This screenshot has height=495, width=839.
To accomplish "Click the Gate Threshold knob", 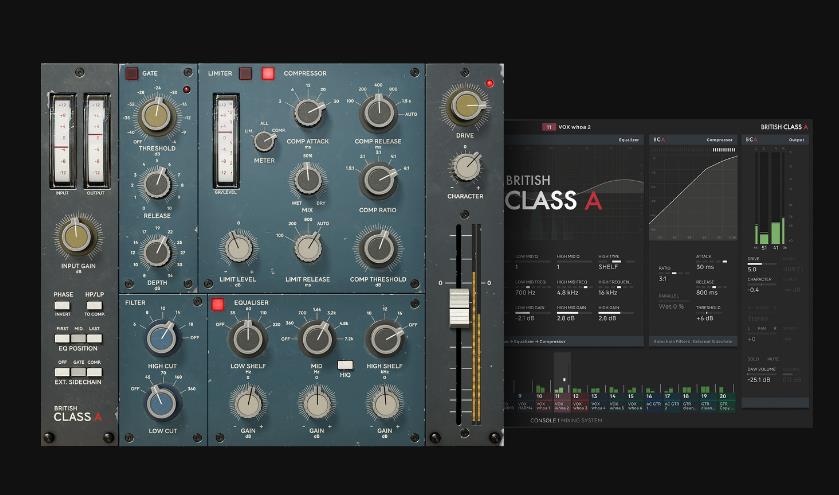I will point(155,118).
